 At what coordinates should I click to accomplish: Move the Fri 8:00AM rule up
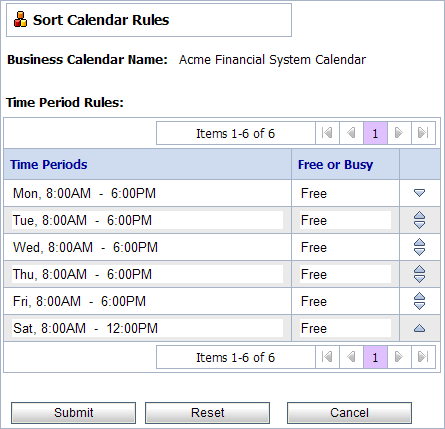419,297
